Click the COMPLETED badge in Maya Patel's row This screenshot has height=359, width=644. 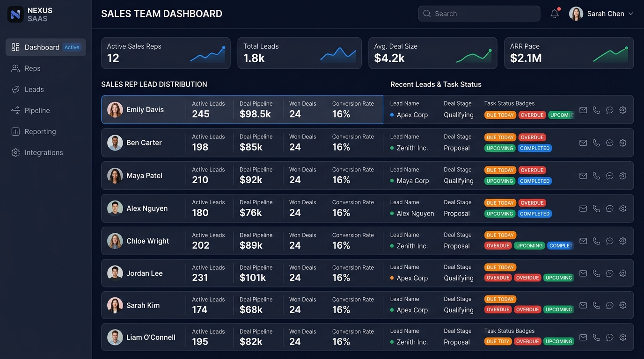(534, 181)
